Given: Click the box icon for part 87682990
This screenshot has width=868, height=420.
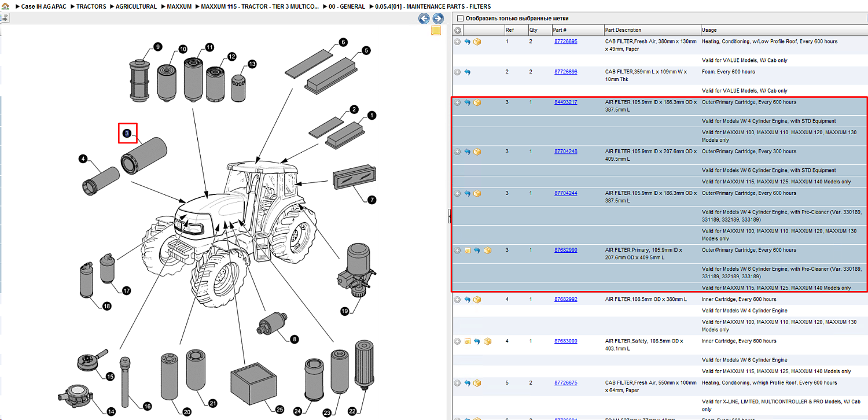Looking at the screenshot, I should 487,250.
